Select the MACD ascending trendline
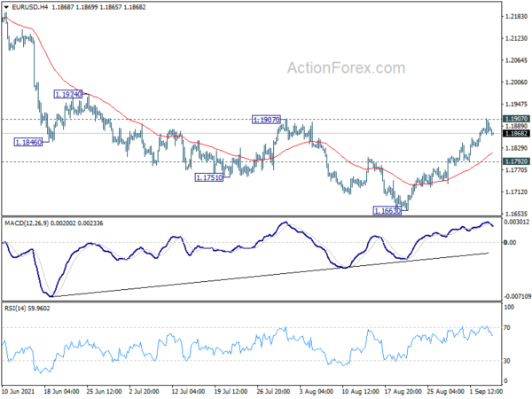The width and height of the screenshot is (532, 399). (x=271, y=276)
